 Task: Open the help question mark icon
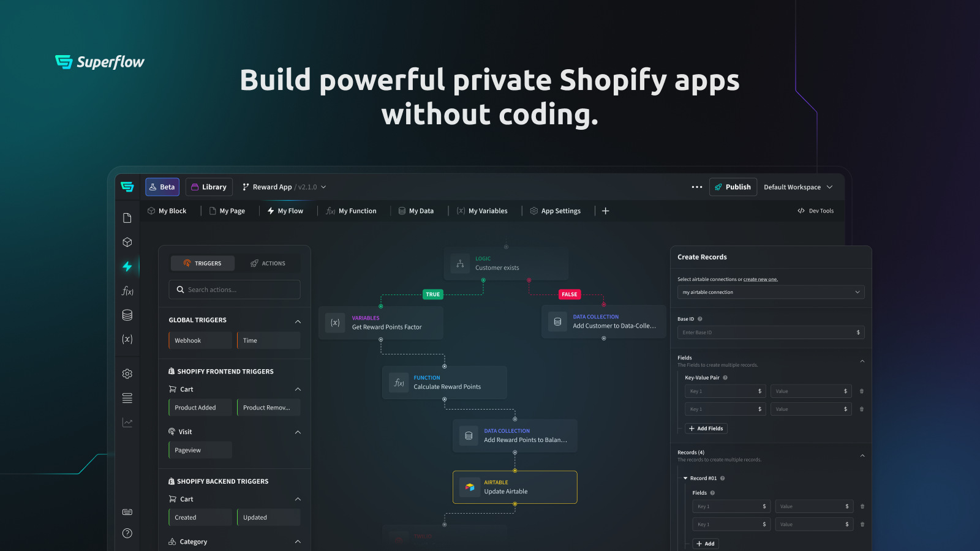tap(127, 533)
